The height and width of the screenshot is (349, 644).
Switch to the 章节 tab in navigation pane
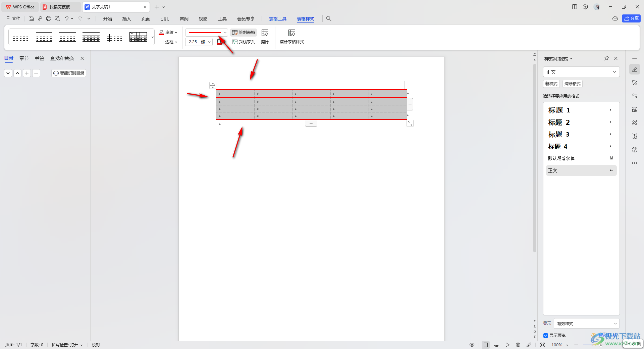tap(24, 58)
